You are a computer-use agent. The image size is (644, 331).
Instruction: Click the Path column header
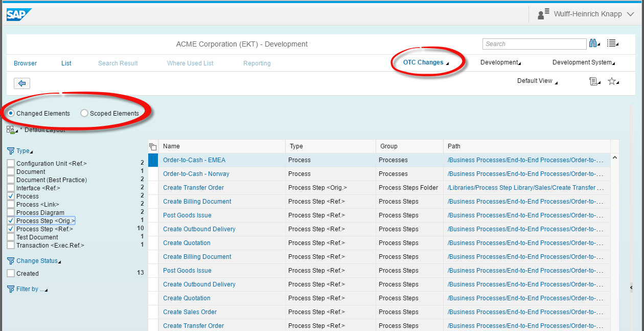(527, 146)
